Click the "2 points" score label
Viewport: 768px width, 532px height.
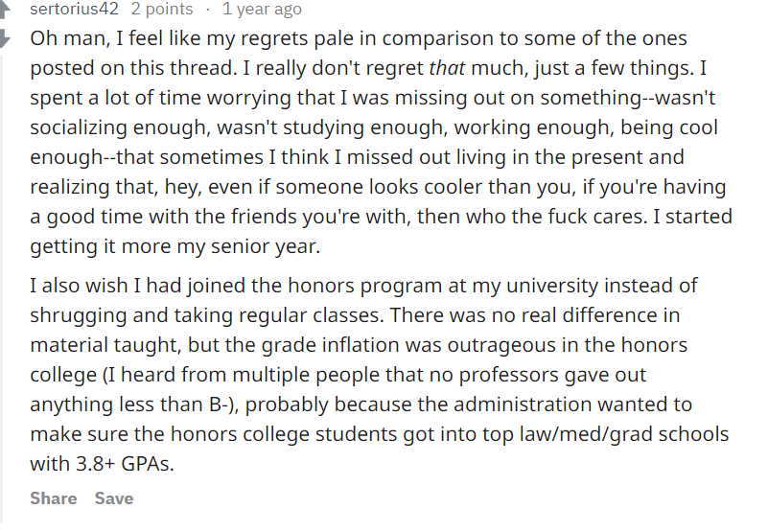pyautogui.click(x=161, y=10)
